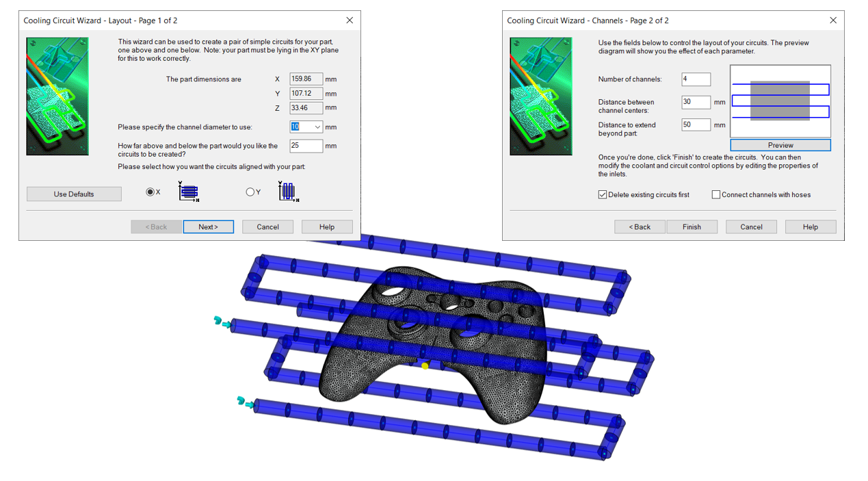This screenshot has height=481, width=868.
Task: Close the Channels Page 2 dialog
Action: pyautogui.click(x=833, y=21)
